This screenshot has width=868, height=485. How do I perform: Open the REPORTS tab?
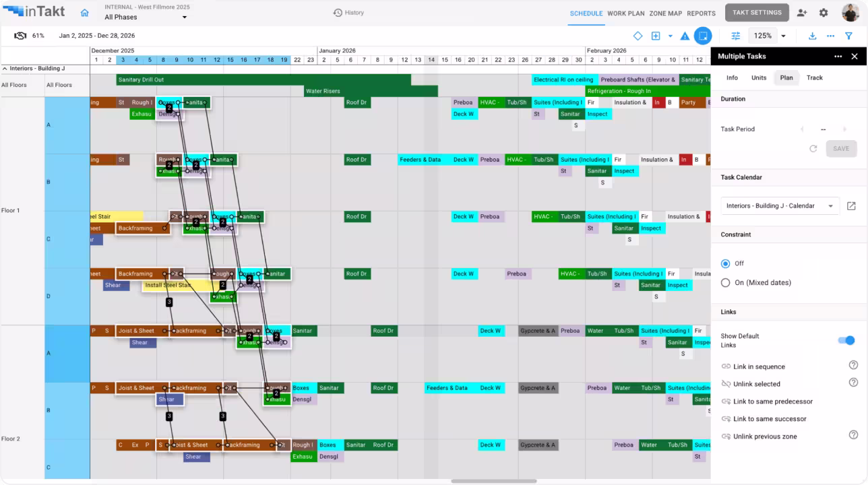tap(702, 13)
